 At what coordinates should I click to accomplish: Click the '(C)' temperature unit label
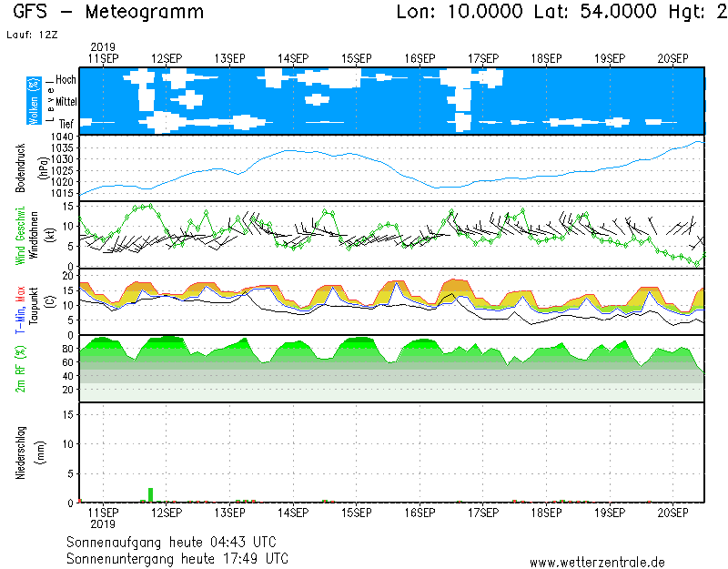pos(51,302)
